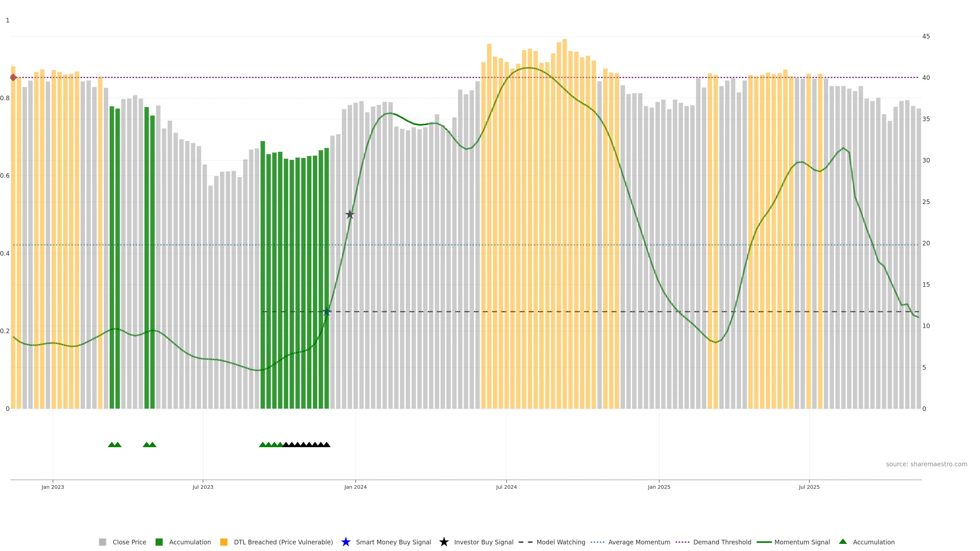This screenshot has width=980, height=551.
Task: Click the blue star marker on Model Watching line
Action: pyautogui.click(x=326, y=312)
